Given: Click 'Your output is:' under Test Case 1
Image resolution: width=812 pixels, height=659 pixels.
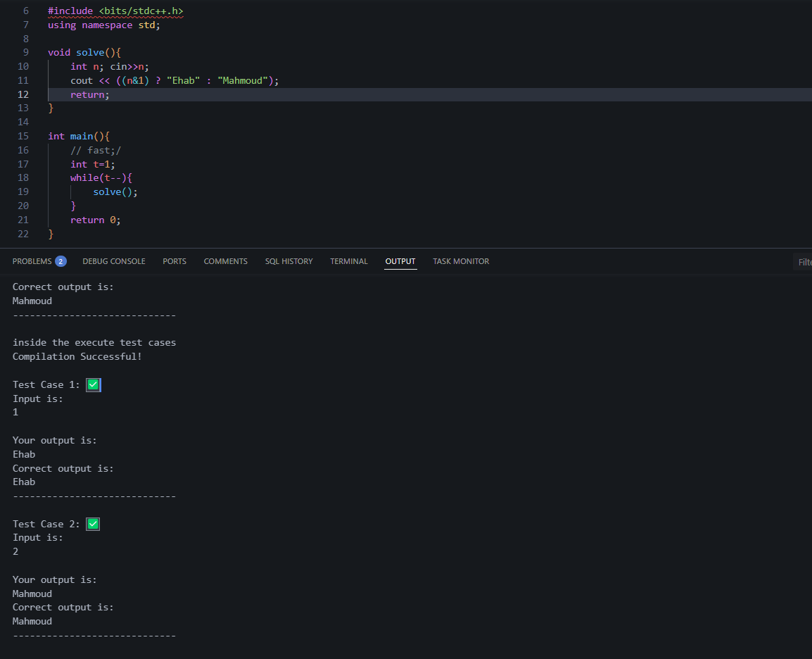Looking at the screenshot, I should point(54,440).
